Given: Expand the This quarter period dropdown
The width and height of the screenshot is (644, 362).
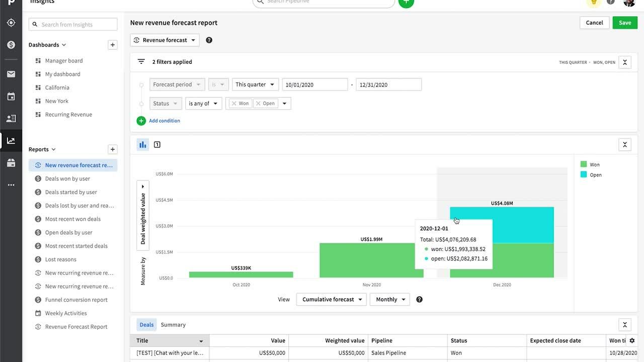Looking at the screenshot, I should 255,84.
